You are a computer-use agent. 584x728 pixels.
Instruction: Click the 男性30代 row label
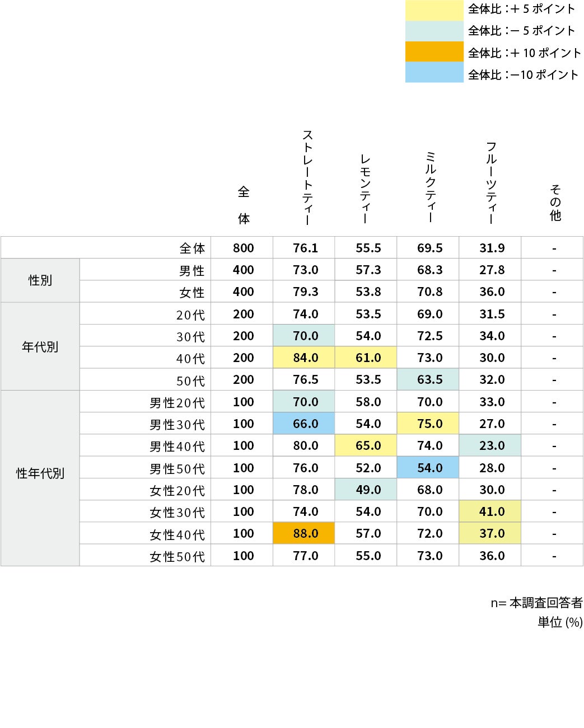point(177,424)
